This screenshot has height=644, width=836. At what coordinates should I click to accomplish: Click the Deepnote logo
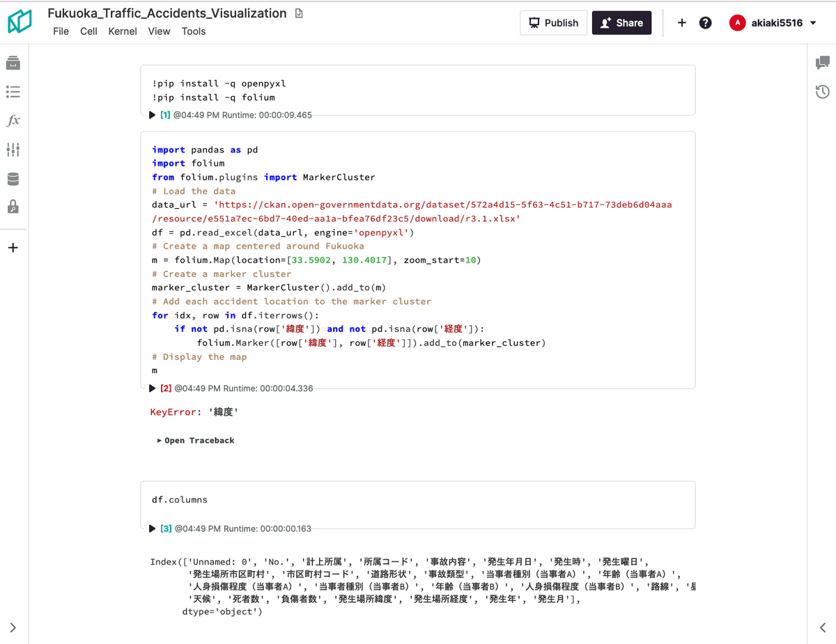pos(20,22)
